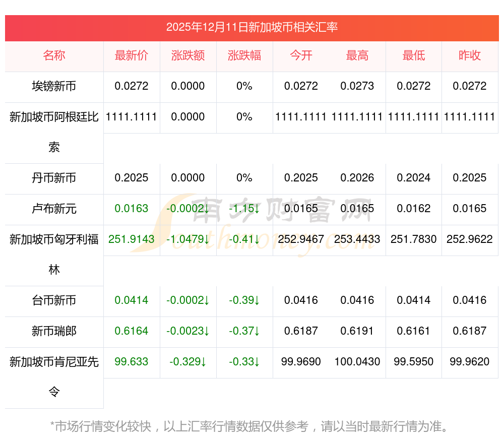Click the market disclaimer footnote text

pyautogui.click(x=249, y=426)
